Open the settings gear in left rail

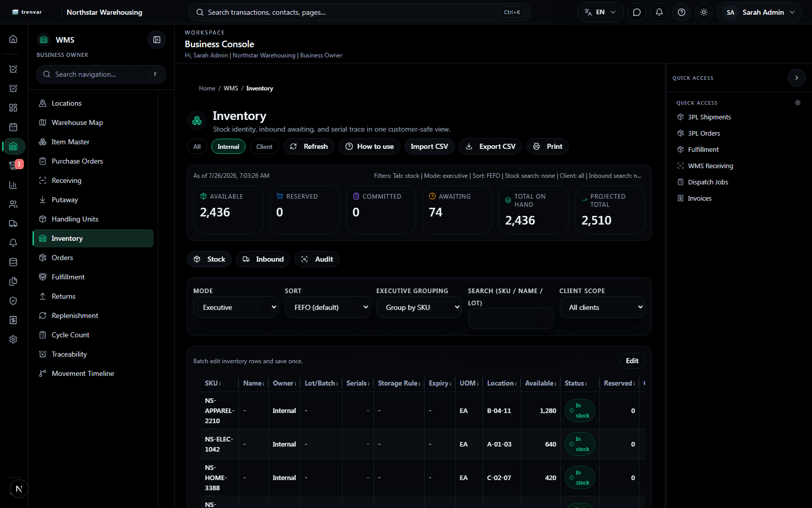pyautogui.click(x=14, y=339)
